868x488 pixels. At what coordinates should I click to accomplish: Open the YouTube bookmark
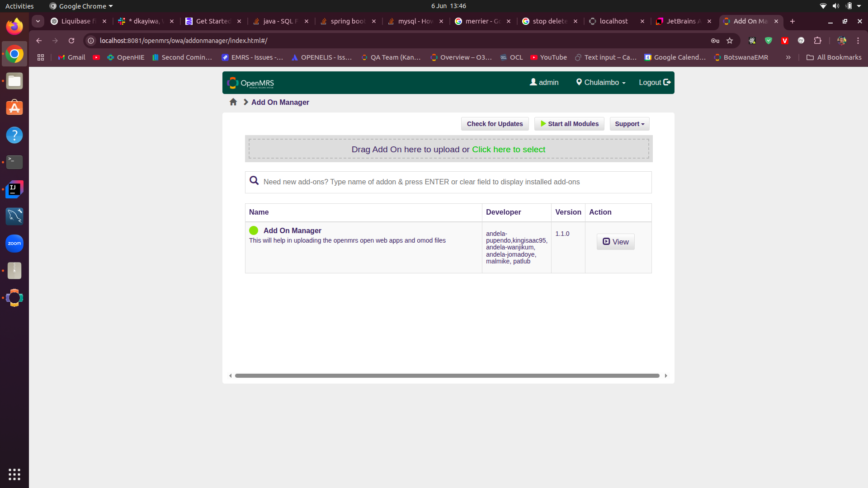(x=548, y=57)
